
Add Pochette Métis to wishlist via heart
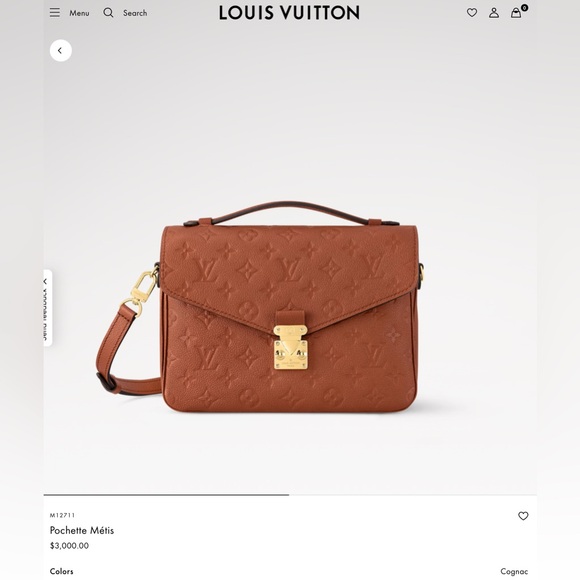click(x=523, y=516)
